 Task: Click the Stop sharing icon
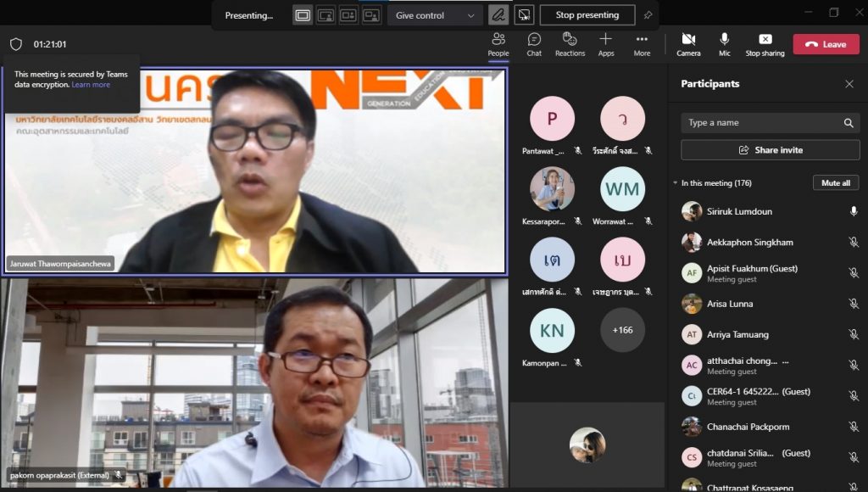pyautogui.click(x=765, y=44)
